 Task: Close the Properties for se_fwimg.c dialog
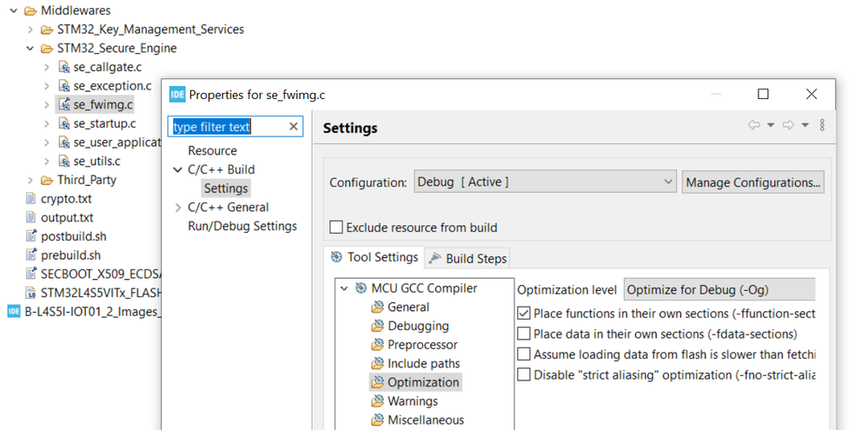(x=812, y=94)
